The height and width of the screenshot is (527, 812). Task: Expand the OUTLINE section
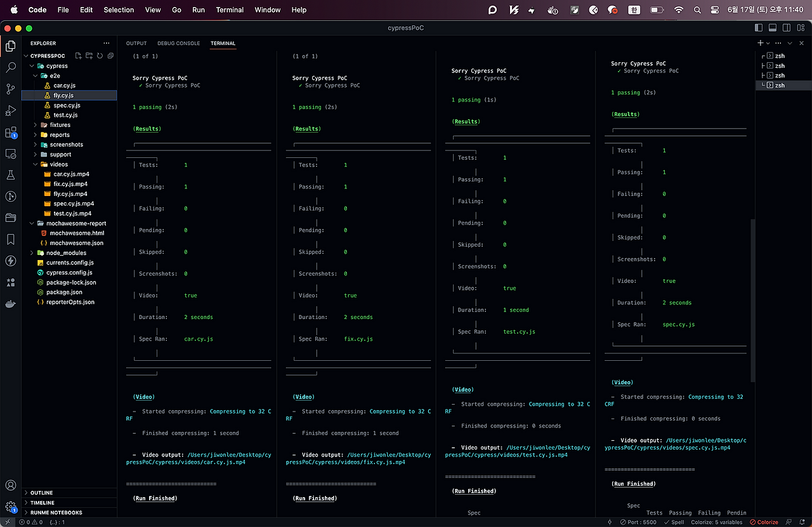(x=70, y=493)
